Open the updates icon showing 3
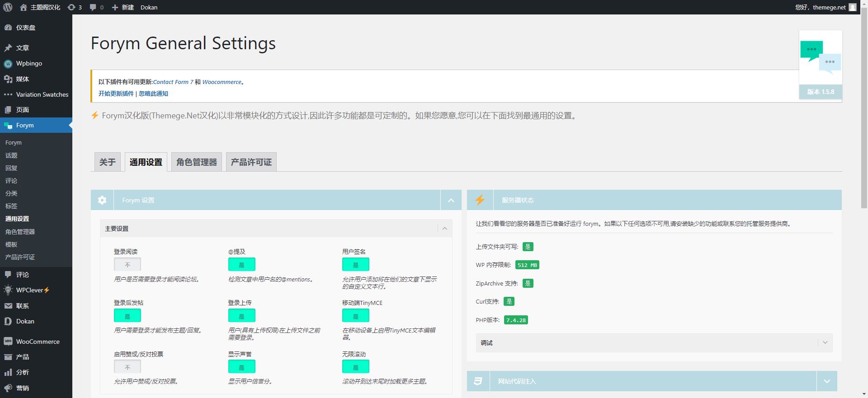868x398 pixels. coord(71,7)
